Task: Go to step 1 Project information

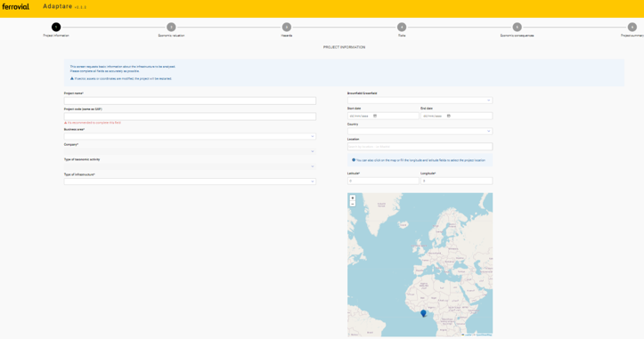Action: tap(56, 27)
